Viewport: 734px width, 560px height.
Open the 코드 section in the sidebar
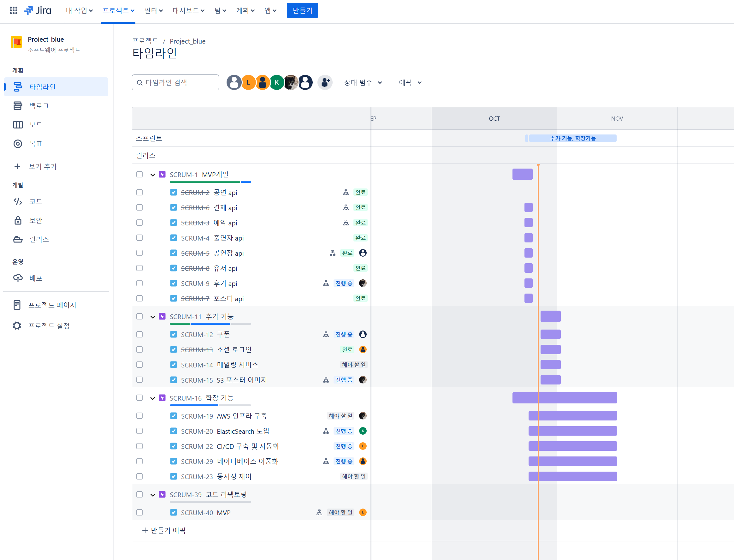[x=35, y=201]
